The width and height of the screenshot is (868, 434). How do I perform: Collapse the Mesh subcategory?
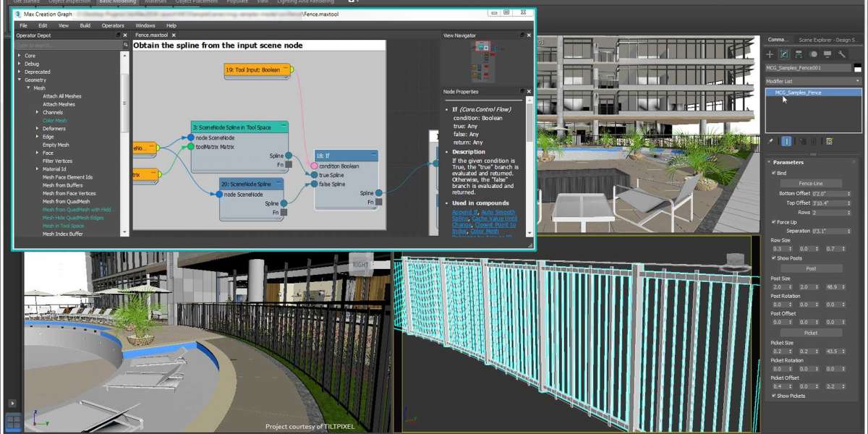pyautogui.click(x=28, y=88)
